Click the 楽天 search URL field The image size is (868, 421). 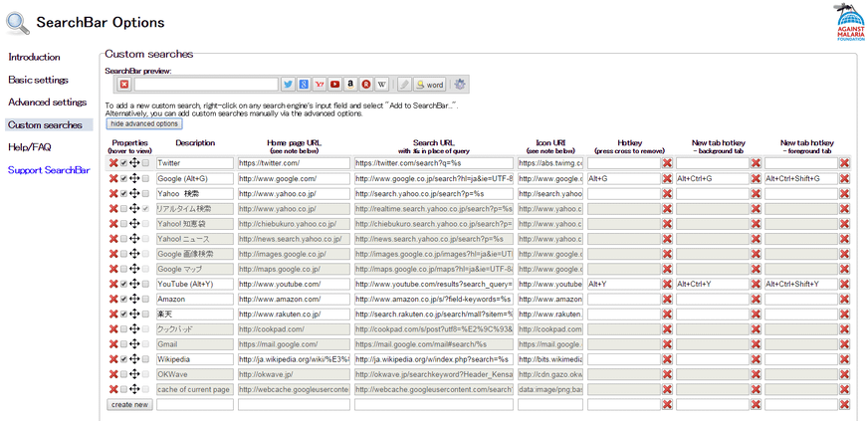[434, 314]
